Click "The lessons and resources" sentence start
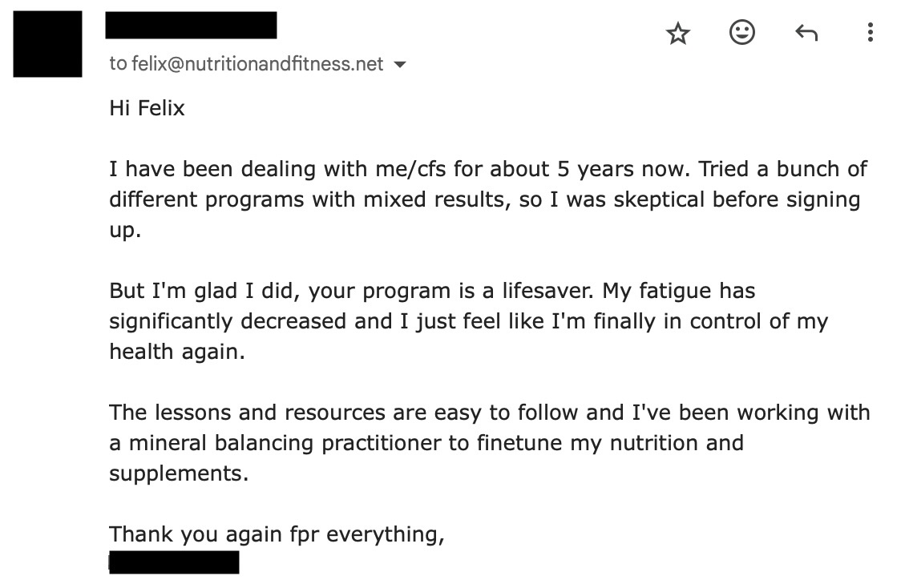 click(x=247, y=413)
